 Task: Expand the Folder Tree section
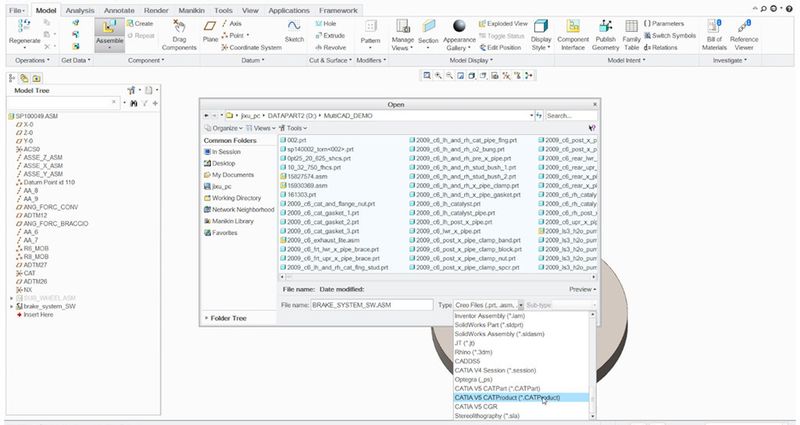click(226, 318)
